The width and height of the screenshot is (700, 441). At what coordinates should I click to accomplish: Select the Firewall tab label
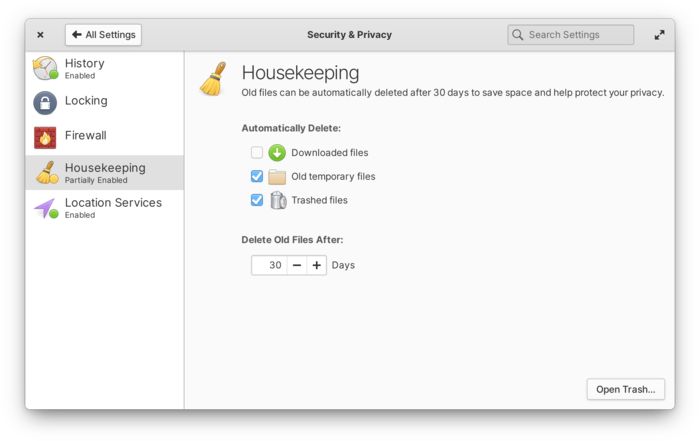tap(86, 135)
